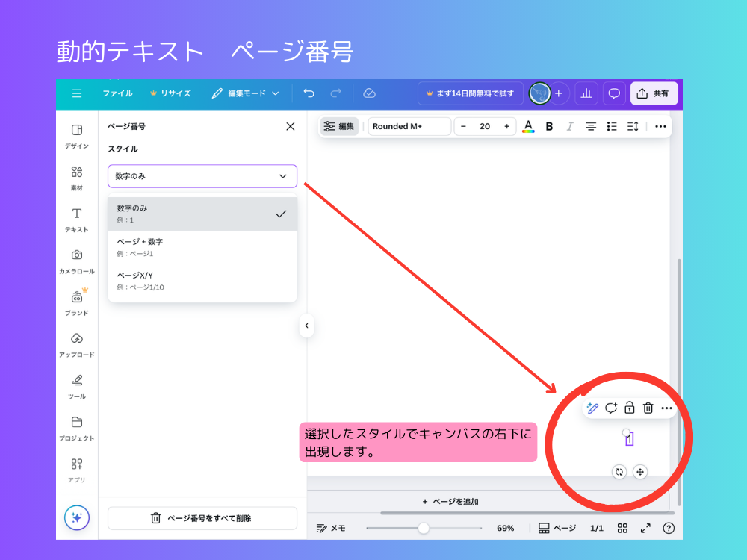Enable italic text style
The height and width of the screenshot is (560, 747).
tap(570, 126)
